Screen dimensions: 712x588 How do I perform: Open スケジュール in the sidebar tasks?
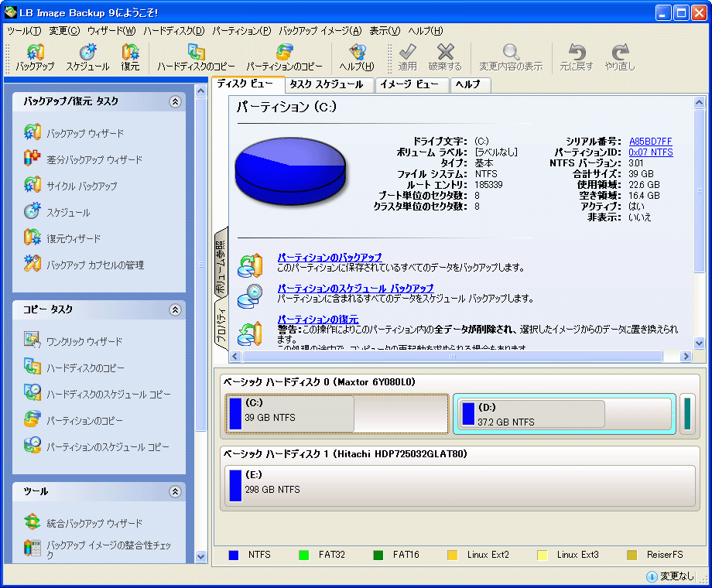pyautogui.click(x=56, y=212)
